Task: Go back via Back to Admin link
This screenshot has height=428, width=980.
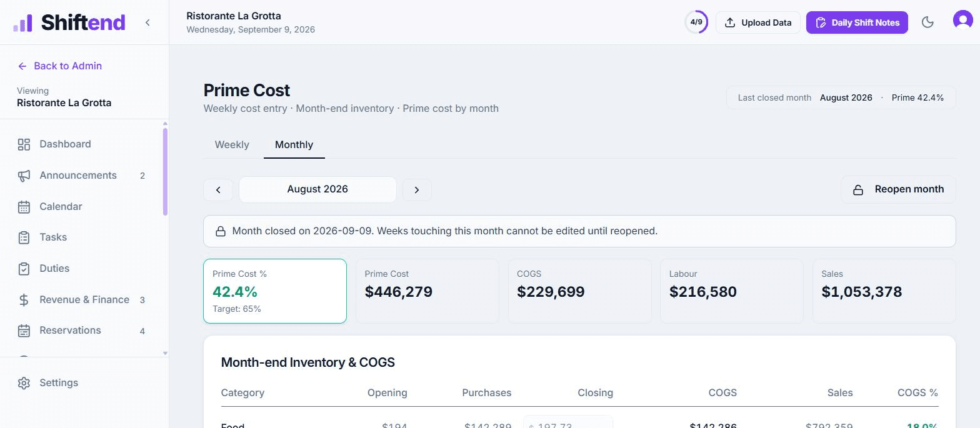Action: pyautogui.click(x=60, y=66)
